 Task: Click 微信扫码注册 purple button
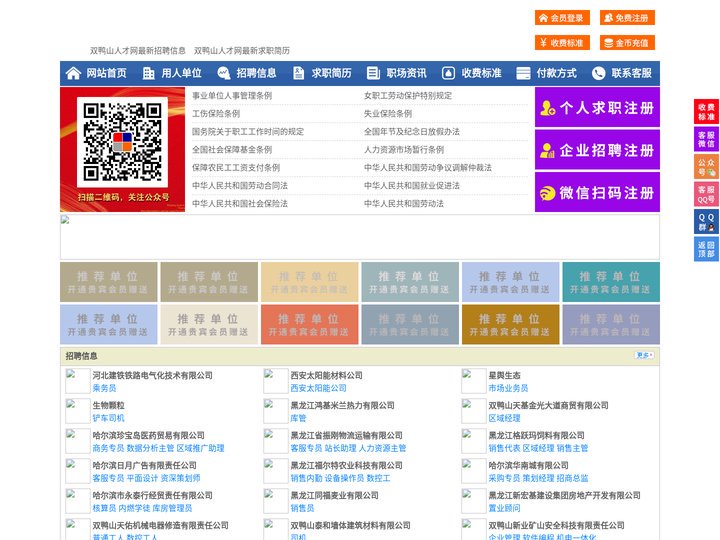pos(597,192)
